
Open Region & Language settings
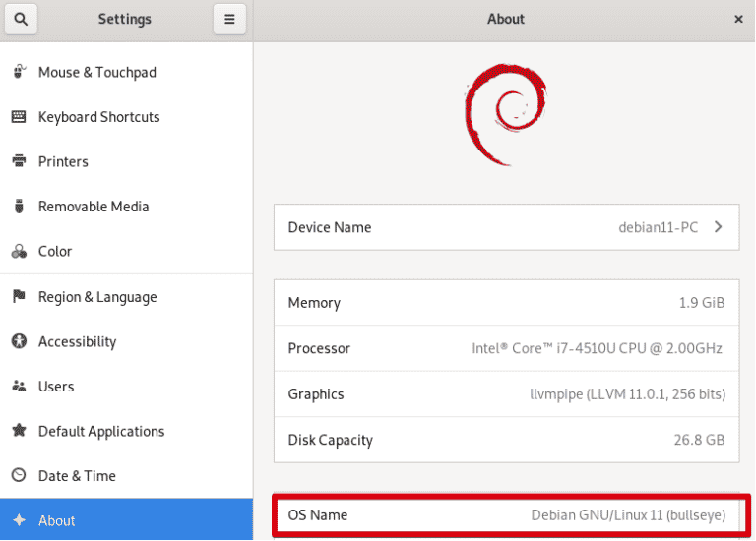coord(126,297)
